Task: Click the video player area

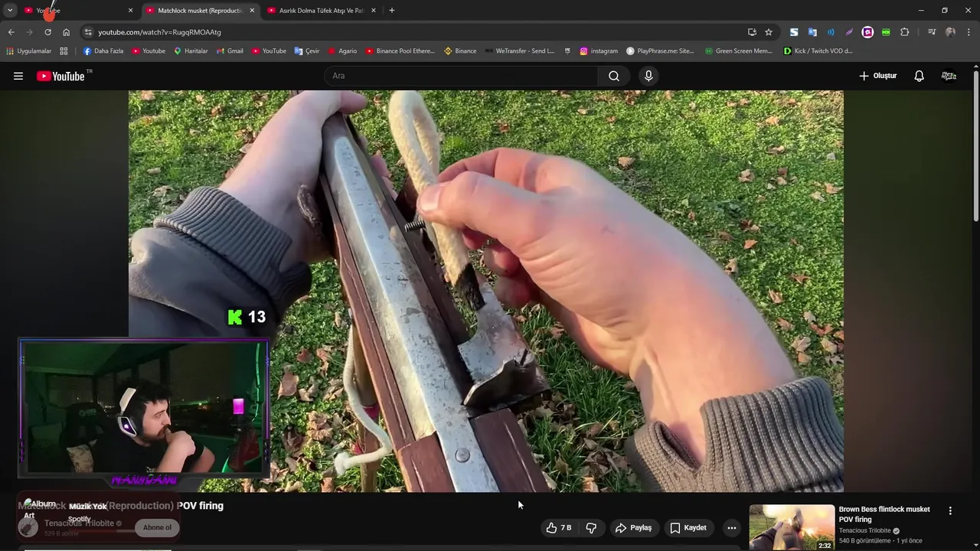Action: pos(485,291)
